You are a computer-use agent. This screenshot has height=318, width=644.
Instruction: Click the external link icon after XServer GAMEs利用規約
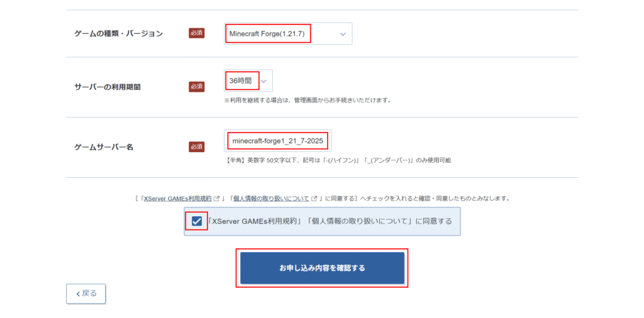click(217, 199)
